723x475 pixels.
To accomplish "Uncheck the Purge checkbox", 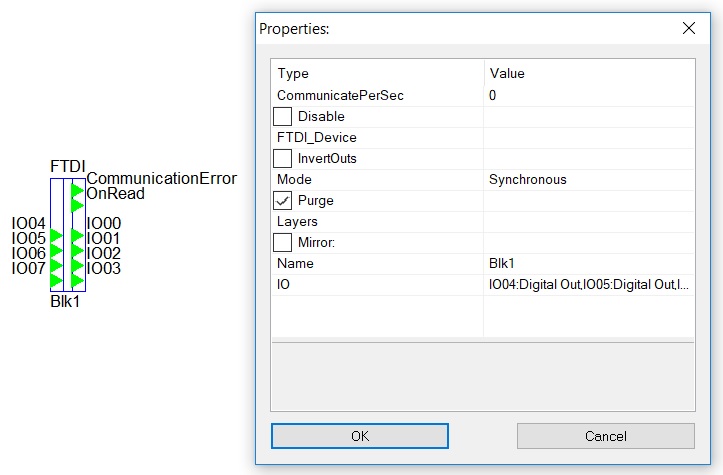I will [282, 200].
